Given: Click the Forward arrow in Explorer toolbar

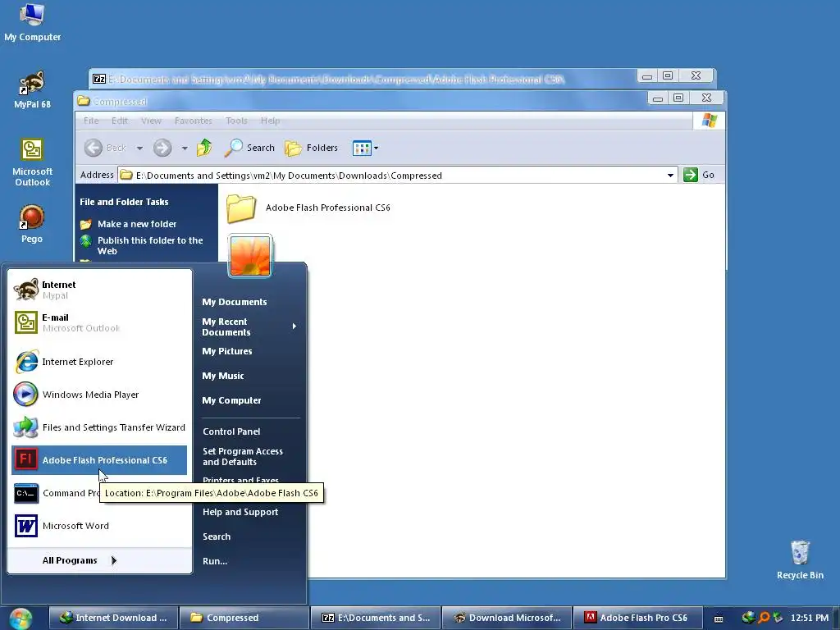Looking at the screenshot, I should (x=162, y=148).
